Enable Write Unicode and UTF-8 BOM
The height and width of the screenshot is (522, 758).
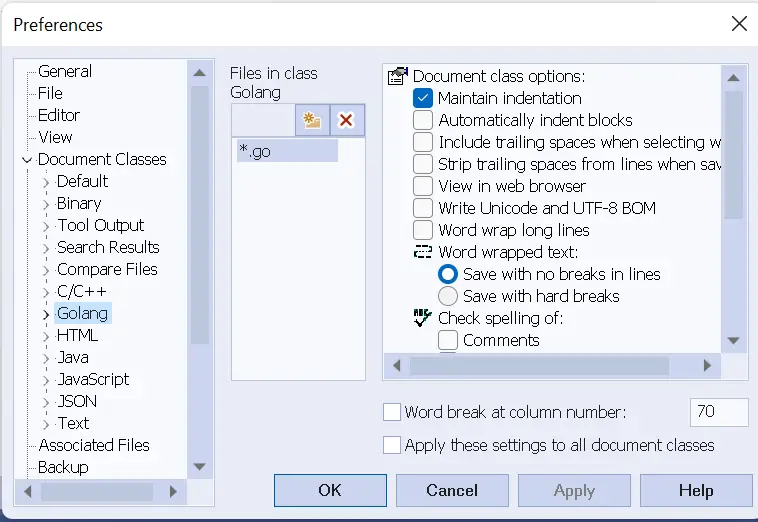(423, 208)
